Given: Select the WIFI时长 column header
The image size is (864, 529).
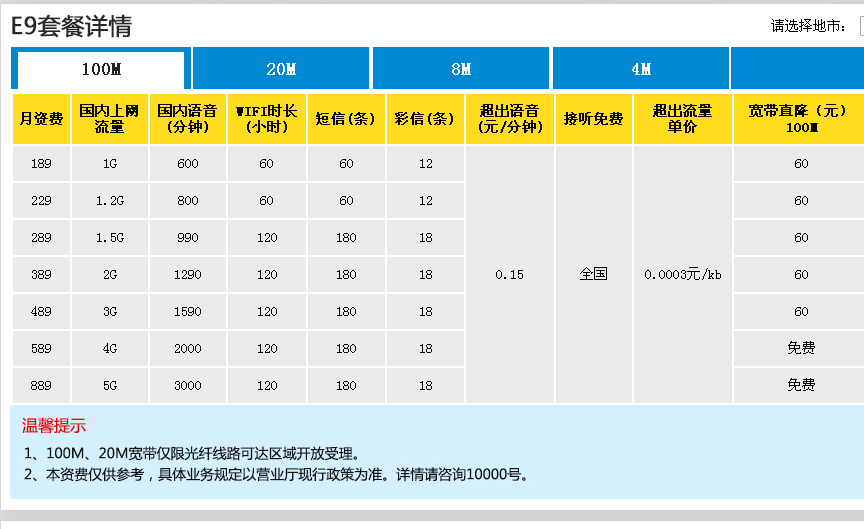Looking at the screenshot, I should [266, 119].
